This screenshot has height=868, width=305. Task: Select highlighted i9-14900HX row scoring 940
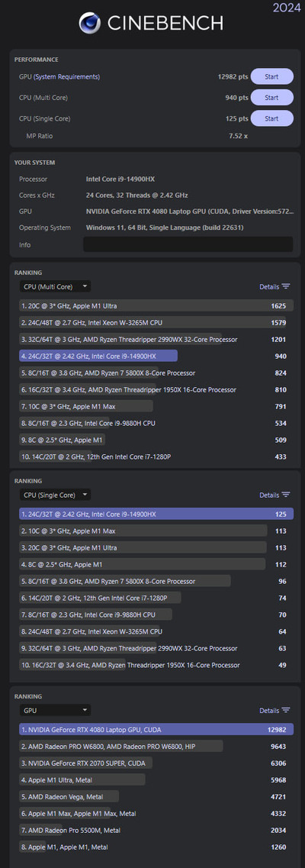pos(156,356)
